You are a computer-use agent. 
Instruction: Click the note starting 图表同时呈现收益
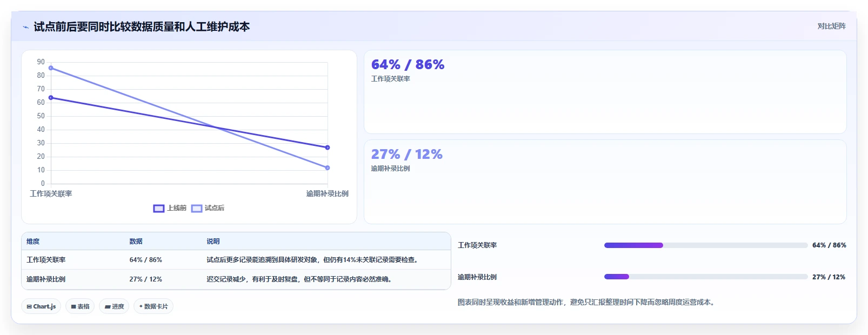coord(587,303)
